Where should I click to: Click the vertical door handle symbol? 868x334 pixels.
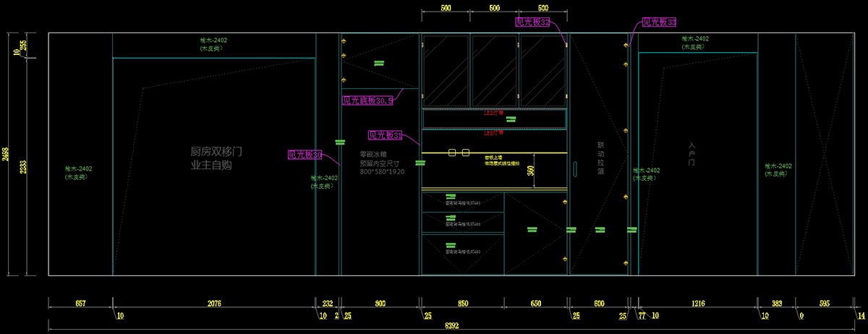pos(575,170)
